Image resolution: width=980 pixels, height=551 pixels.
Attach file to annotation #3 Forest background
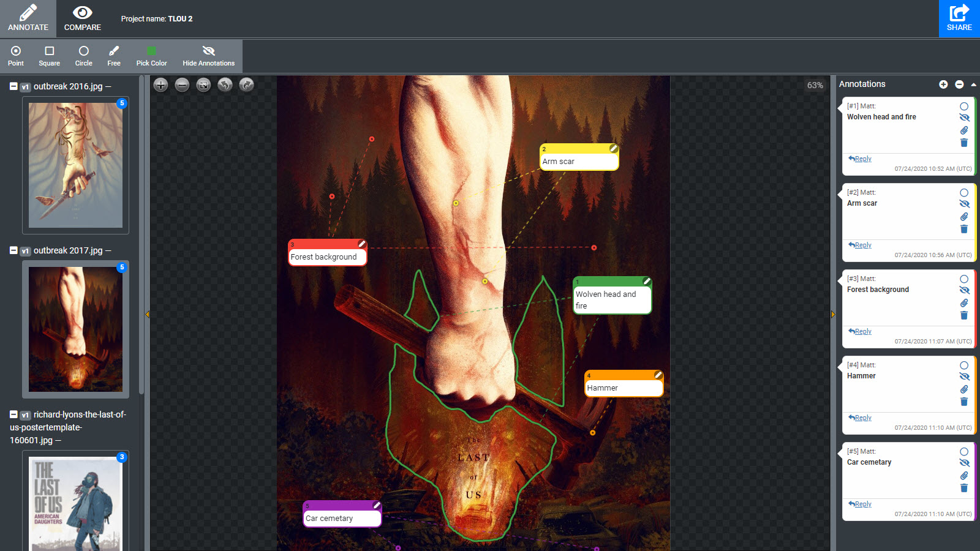[964, 303]
